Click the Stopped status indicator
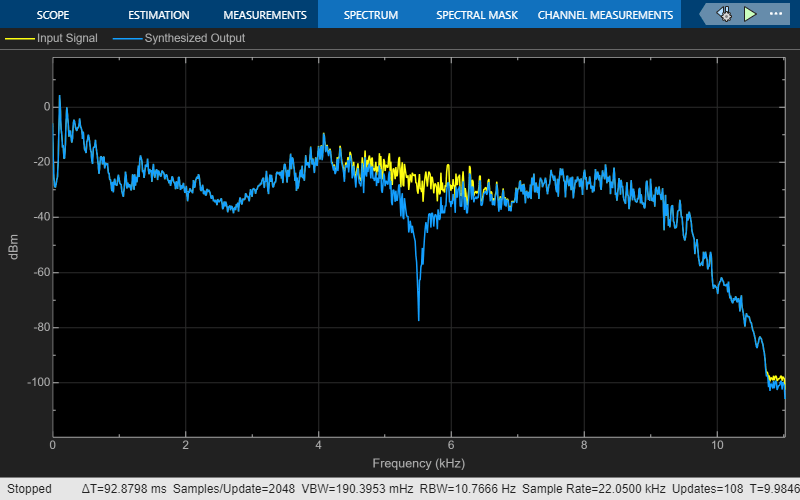The width and height of the screenshot is (800, 500). tap(29, 489)
